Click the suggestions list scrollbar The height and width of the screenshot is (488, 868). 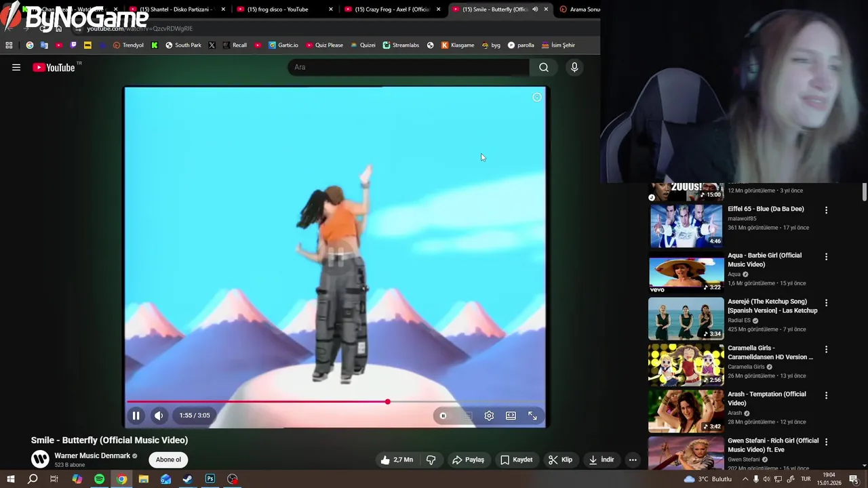pyautogui.click(x=865, y=192)
